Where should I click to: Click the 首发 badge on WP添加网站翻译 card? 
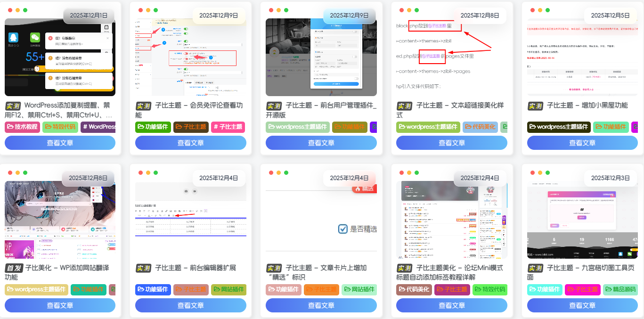(13, 267)
